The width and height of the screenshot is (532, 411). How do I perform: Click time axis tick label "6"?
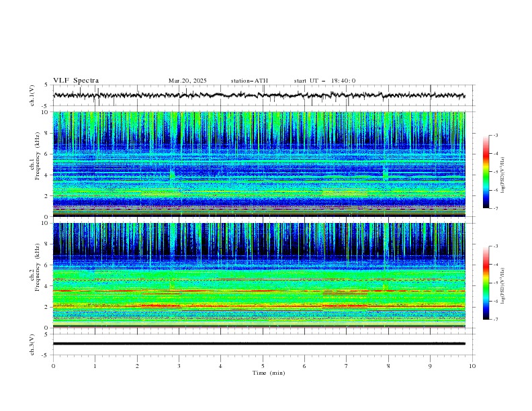304,366
